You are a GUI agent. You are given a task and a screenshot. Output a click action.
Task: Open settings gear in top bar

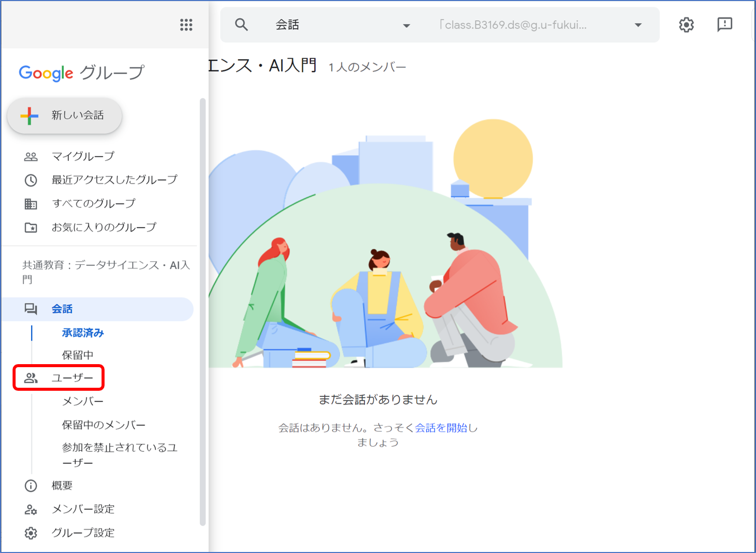point(686,25)
